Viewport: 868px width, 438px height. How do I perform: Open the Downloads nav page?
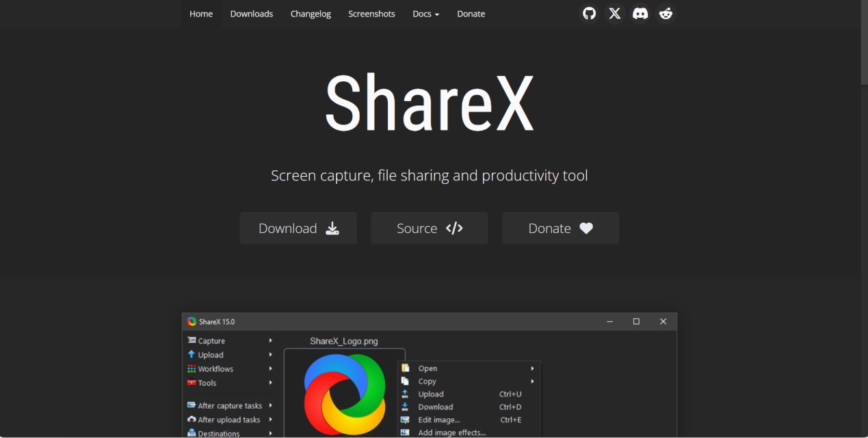coord(252,14)
